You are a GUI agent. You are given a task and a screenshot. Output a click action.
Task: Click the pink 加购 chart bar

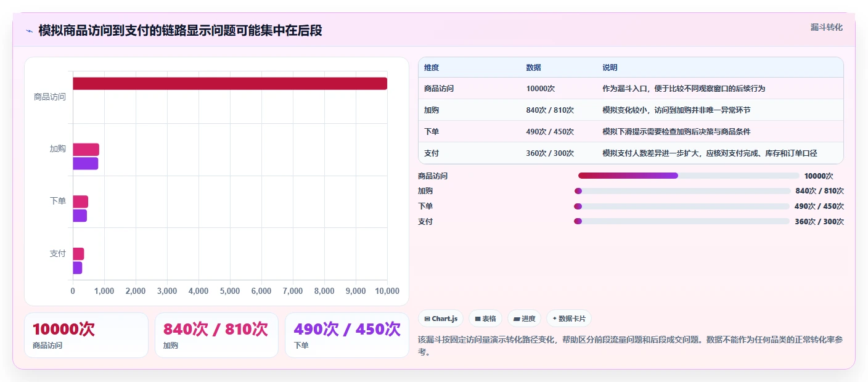click(86, 149)
